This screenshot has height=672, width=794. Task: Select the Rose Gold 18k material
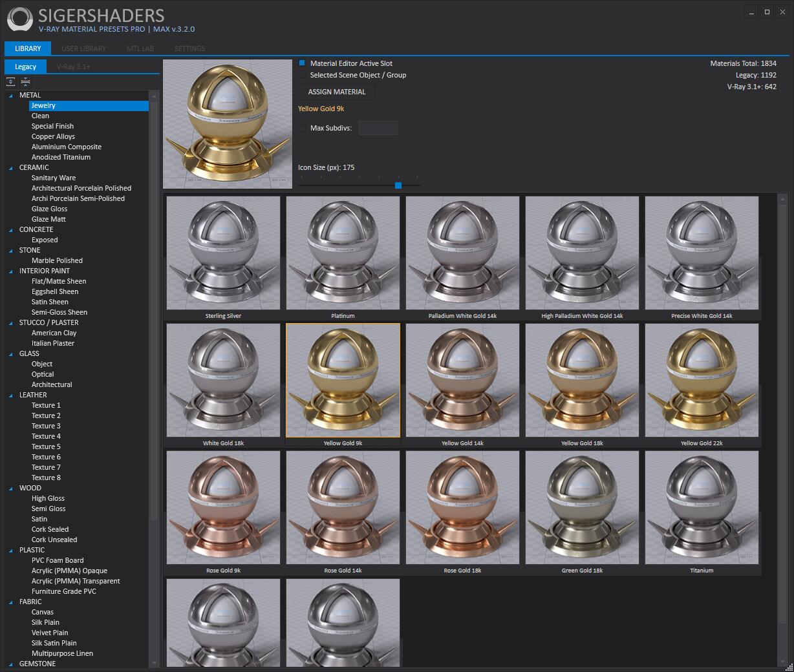[462, 508]
